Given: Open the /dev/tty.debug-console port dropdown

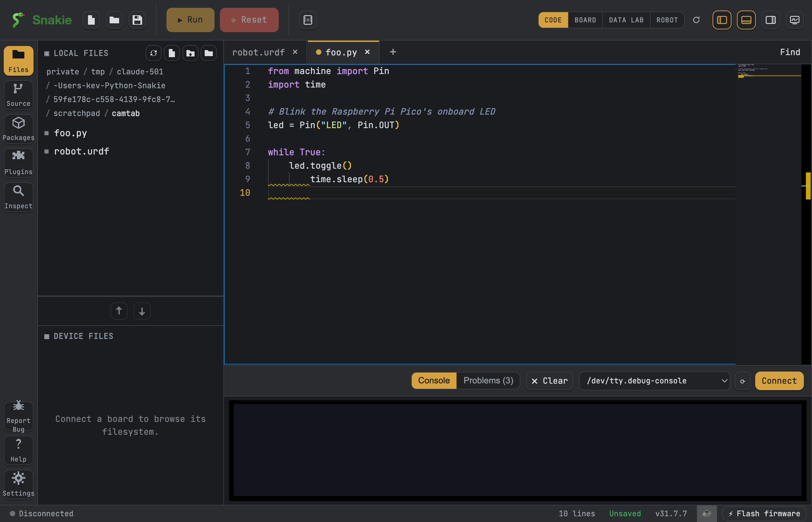Looking at the screenshot, I should pos(654,381).
